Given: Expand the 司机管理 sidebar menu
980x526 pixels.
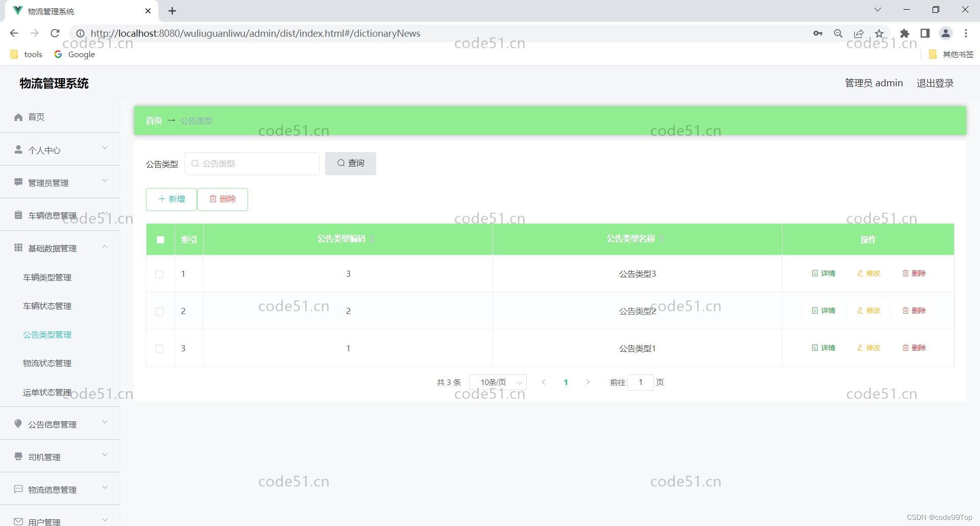Looking at the screenshot, I should coord(60,457).
